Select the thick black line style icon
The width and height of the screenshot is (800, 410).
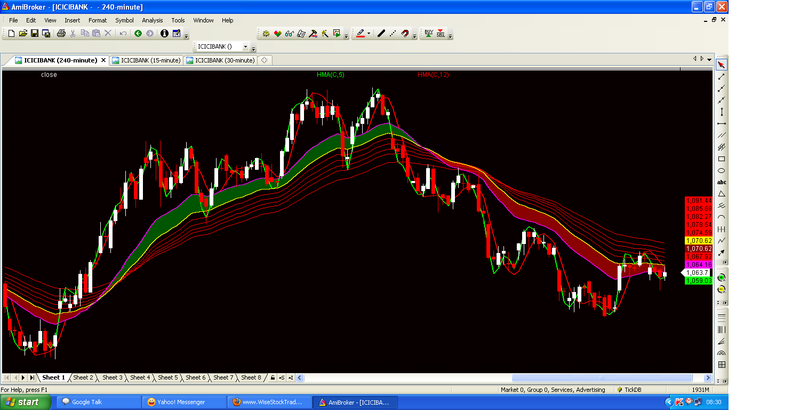[x=381, y=34]
